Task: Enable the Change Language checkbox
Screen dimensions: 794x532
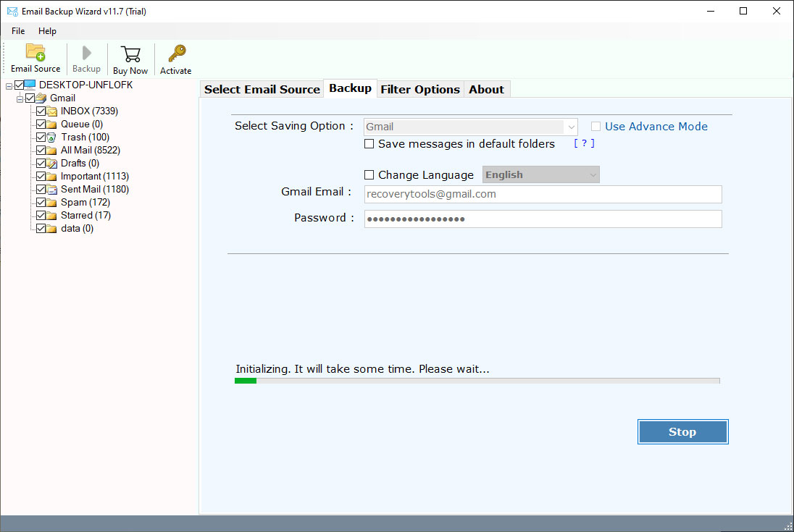Action: pos(369,175)
